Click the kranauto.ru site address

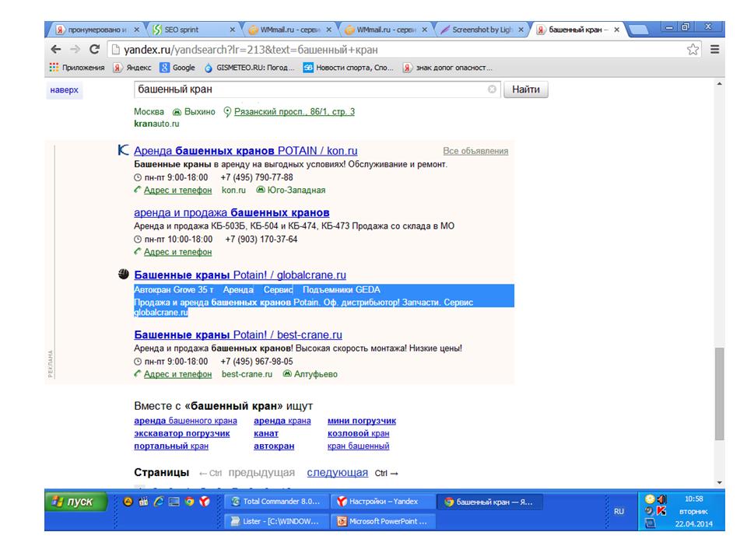point(156,124)
